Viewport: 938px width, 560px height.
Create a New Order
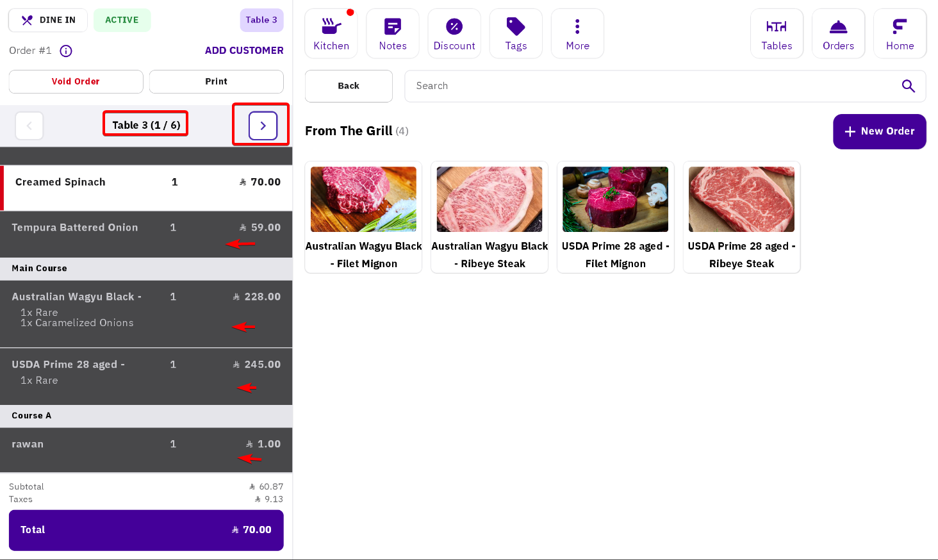tap(879, 131)
